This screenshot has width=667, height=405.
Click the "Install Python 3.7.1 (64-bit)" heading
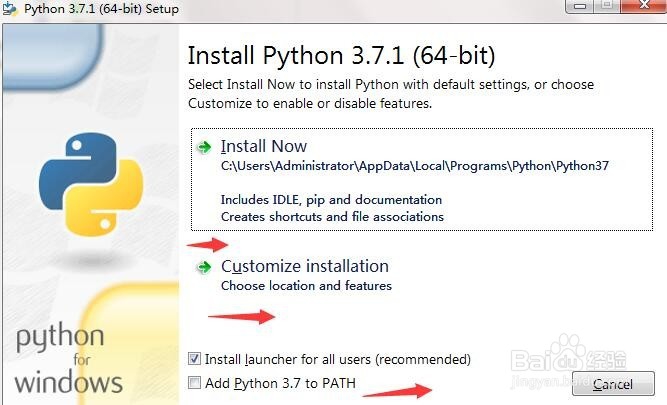[342, 56]
